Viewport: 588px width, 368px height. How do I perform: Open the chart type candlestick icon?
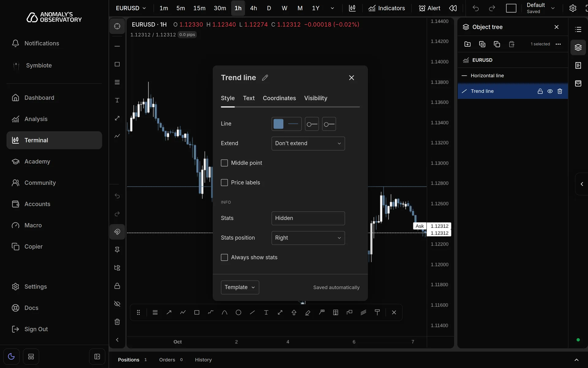click(x=352, y=8)
